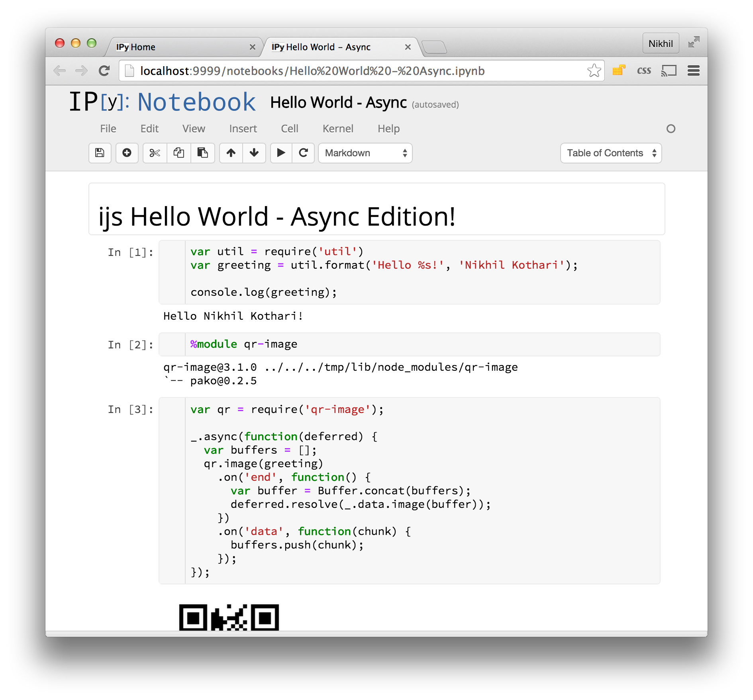The image size is (753, 700).
Task: Minimize the window with the yellow button
Action: (76, 43)
